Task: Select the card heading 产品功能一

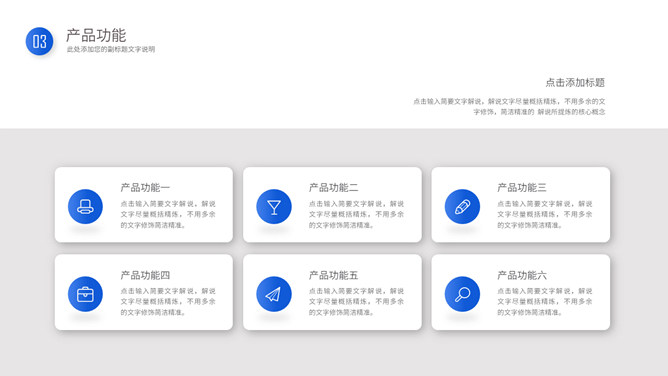Action: pyautogui.click(x=145, y=187)
